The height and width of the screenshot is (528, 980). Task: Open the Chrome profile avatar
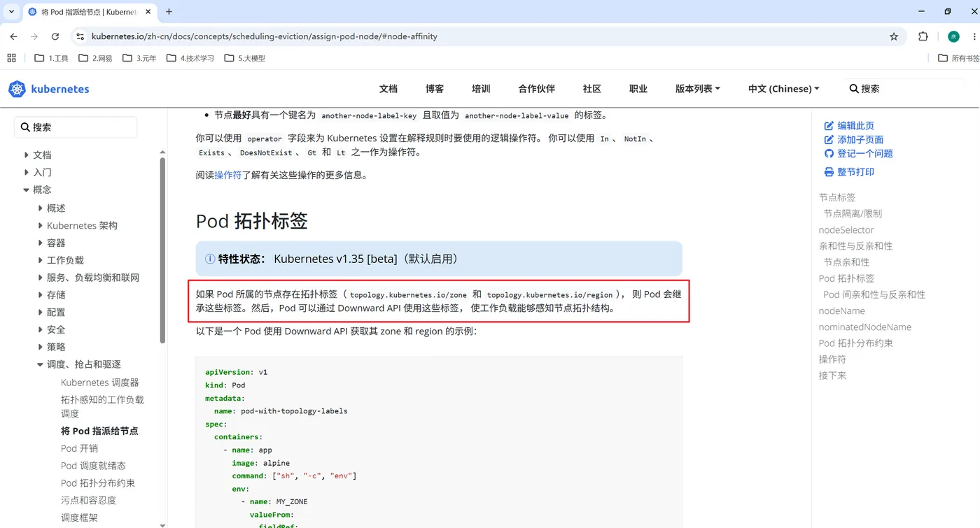953,36
